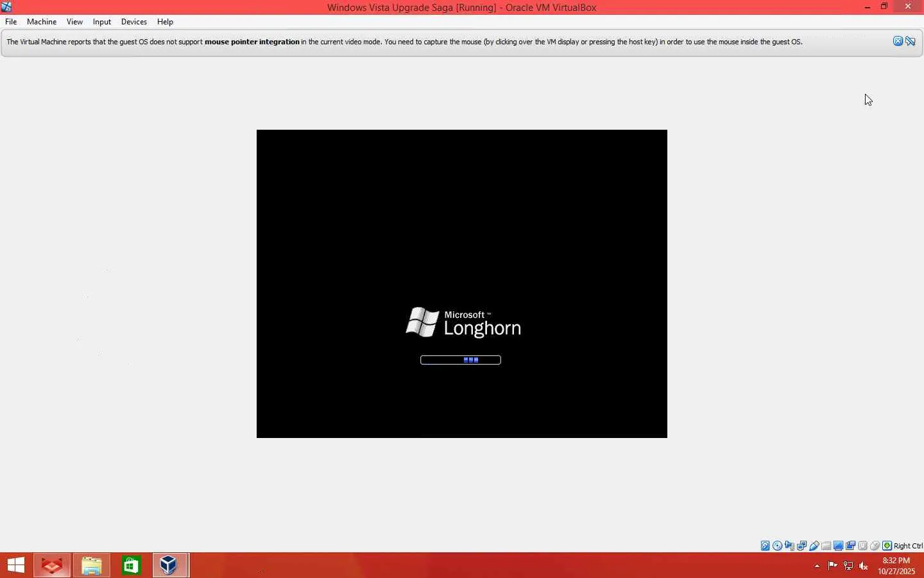
Task: Click the muted volume tray icon
Action: click(864, 566)
